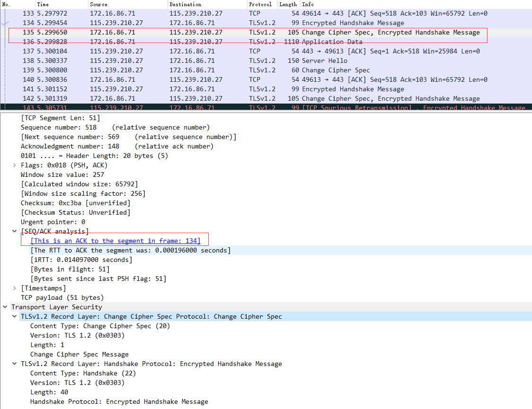The width and height of the screenshot is (532, 409).
Task: Select the TCP Segment Len: 51 field
Action: click(x=61, y=118)
